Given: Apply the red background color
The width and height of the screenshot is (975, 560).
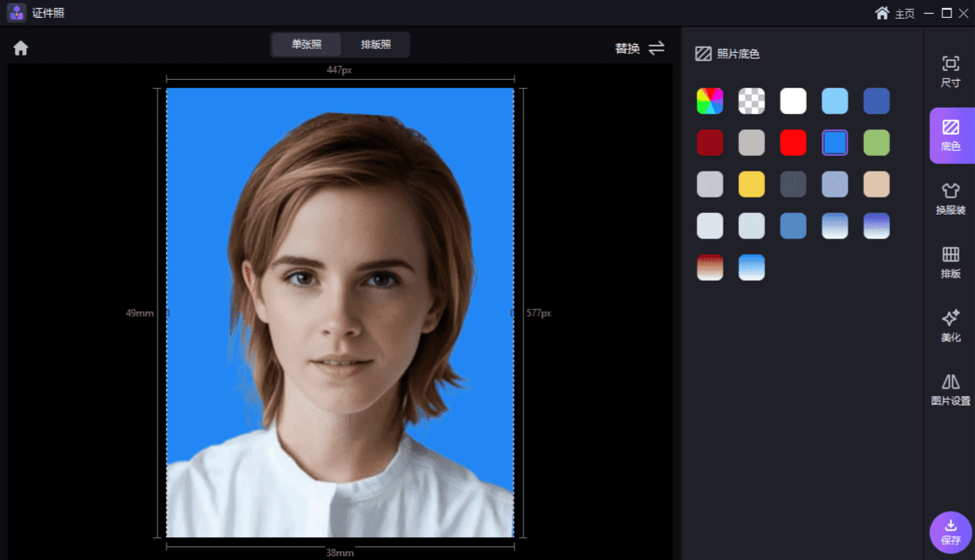Looking at the screenshot, I should (x=792, y=142).
